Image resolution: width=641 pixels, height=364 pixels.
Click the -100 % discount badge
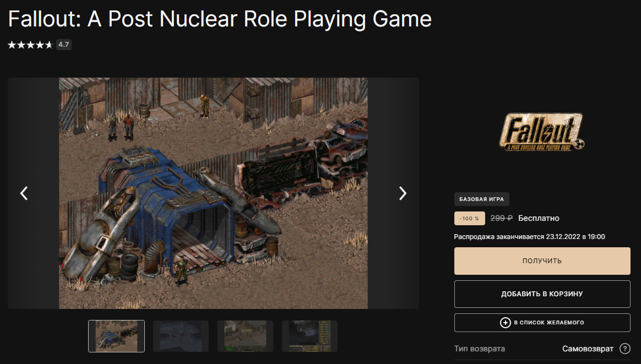pos(469,218)
